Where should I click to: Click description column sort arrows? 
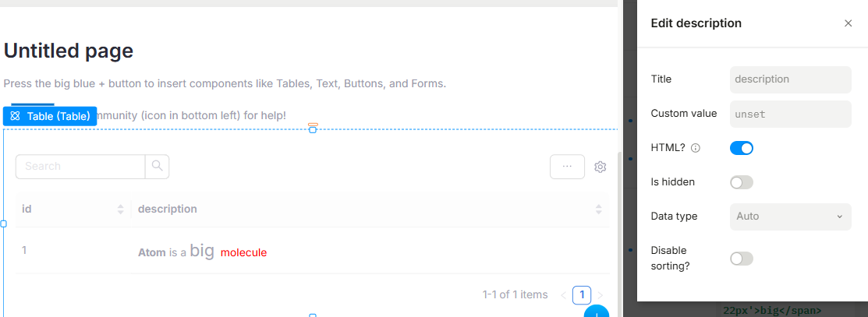point(598,210)
